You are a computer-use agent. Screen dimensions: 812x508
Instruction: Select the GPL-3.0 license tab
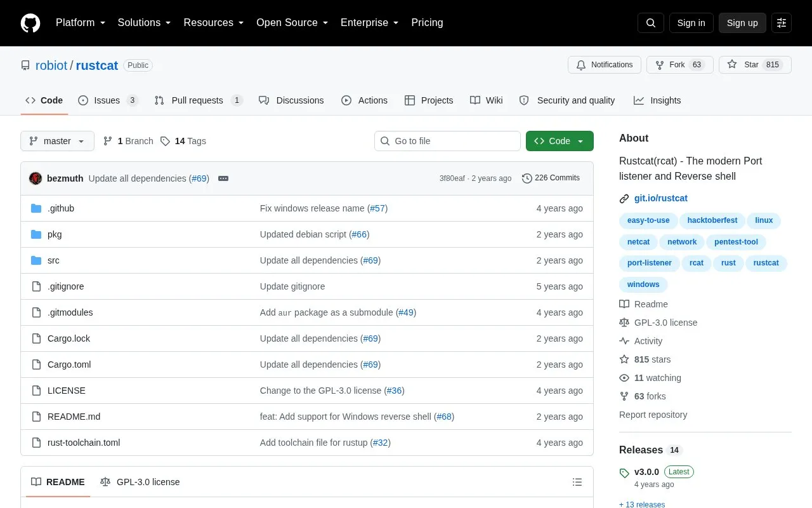140,482
